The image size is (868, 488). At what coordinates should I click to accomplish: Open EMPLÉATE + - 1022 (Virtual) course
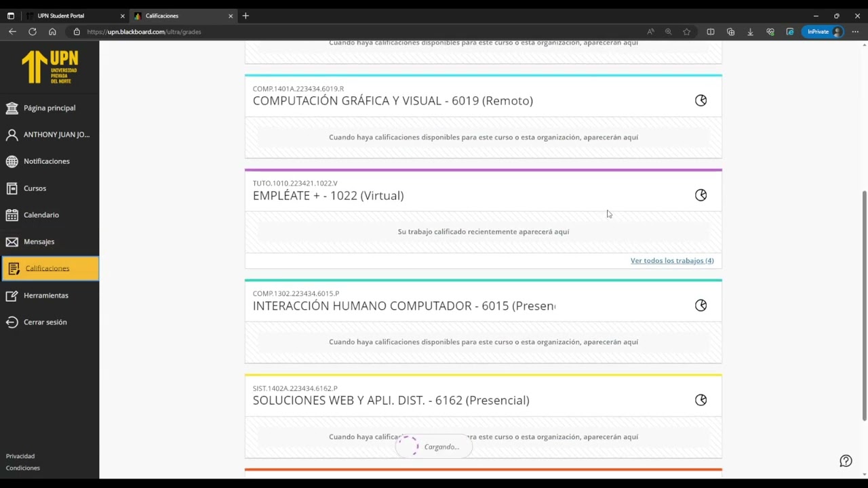tap(328, 195)
